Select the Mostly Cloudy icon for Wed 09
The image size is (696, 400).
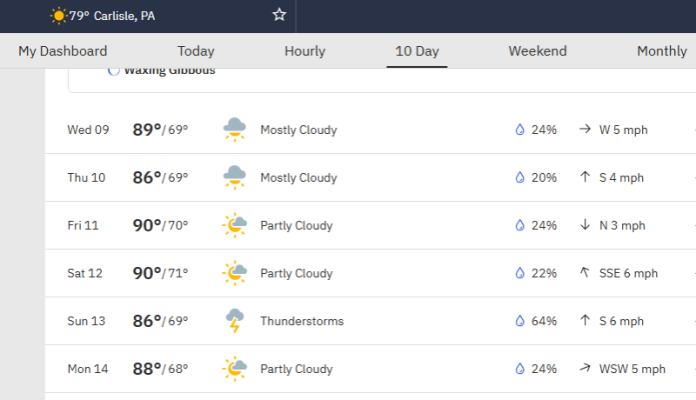coord(234,130)
